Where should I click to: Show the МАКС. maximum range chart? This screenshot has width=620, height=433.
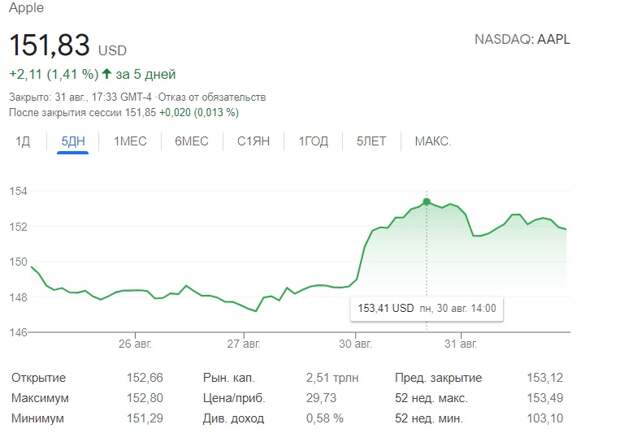433,141
